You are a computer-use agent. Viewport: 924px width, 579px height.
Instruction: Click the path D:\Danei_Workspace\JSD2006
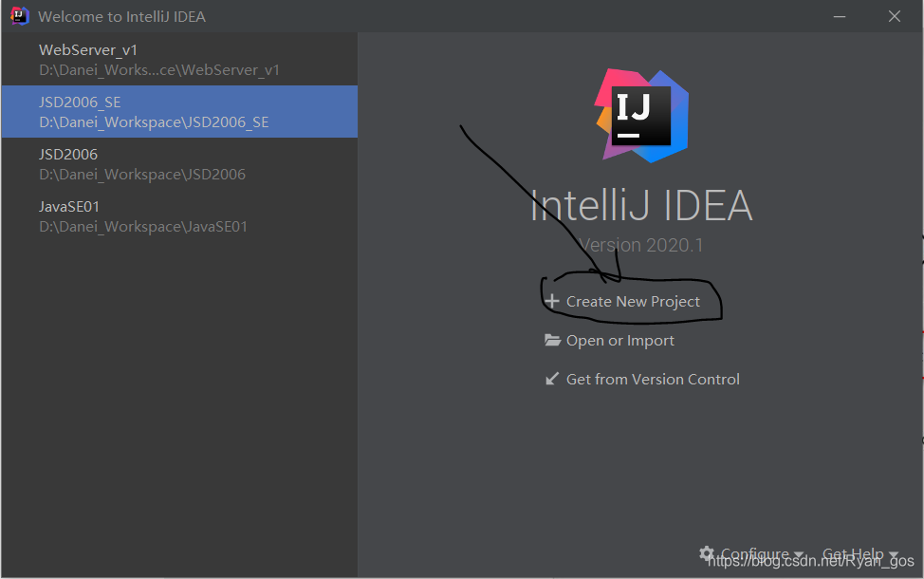coord(142,175)
